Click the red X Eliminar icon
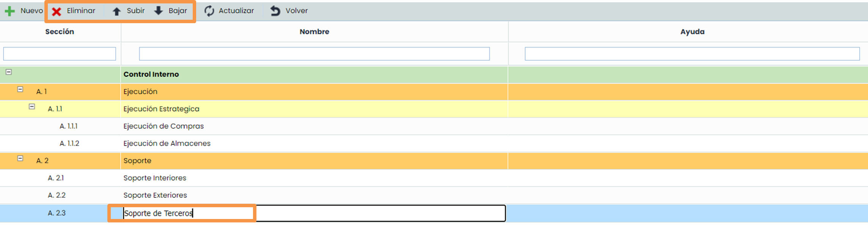The image size is (868, 230). click(57, 11)
